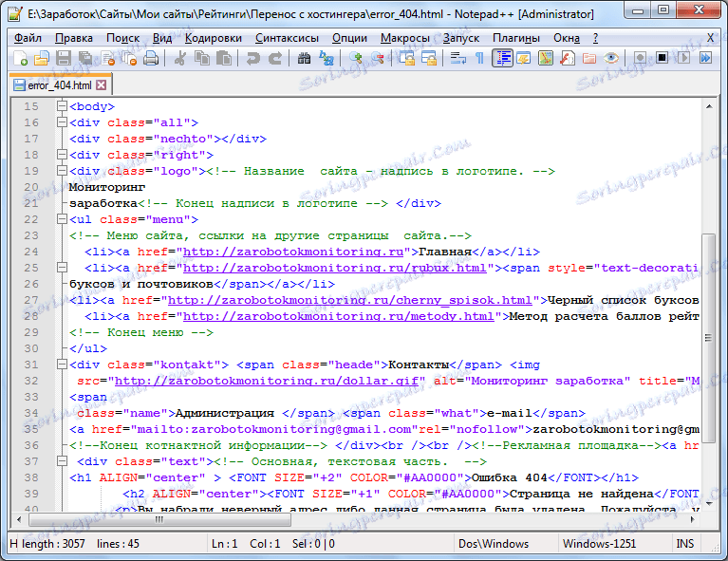
Task: Collapse the kontakt div fold on line 31
Action: coord(62,365)
